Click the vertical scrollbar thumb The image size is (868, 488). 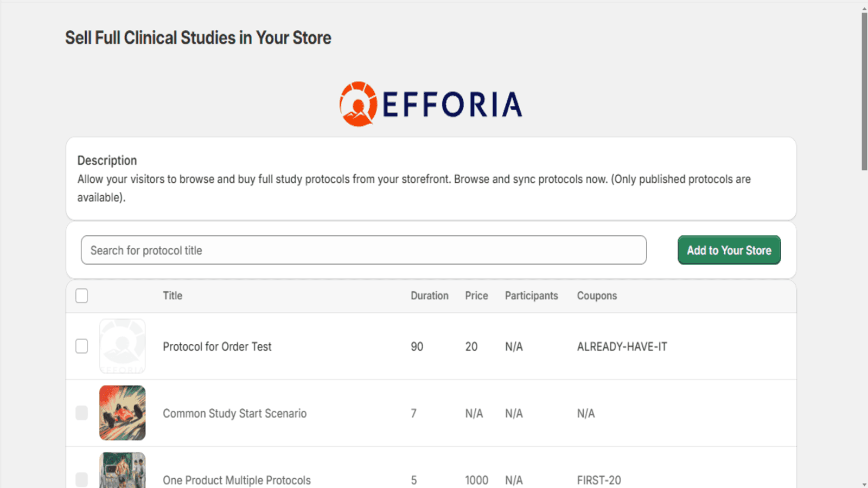pos(864,89)
